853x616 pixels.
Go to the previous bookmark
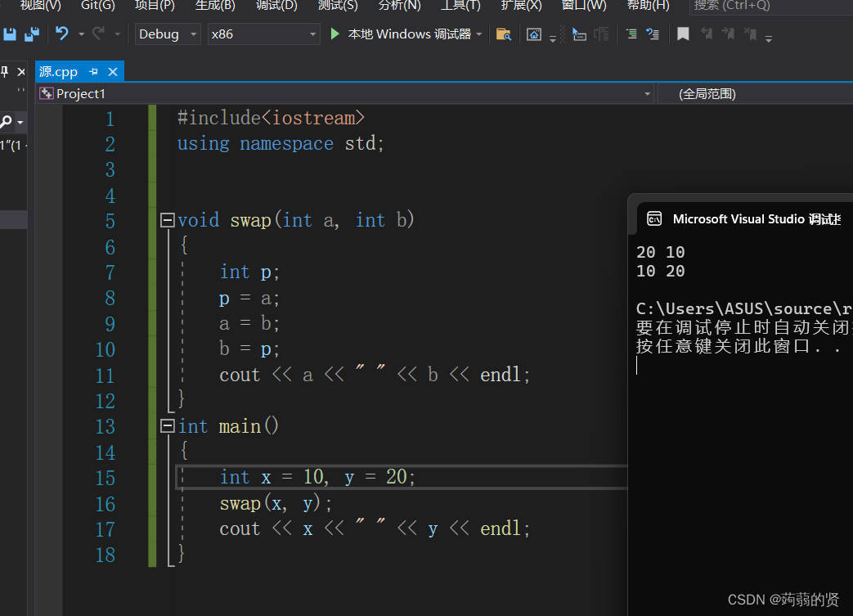pyautogui.click(x=707, y=34)
